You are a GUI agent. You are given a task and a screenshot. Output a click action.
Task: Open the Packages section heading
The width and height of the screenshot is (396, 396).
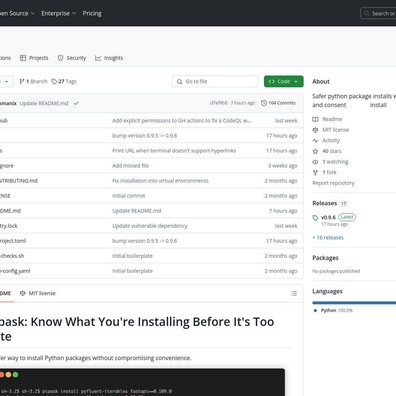(325, 258)
